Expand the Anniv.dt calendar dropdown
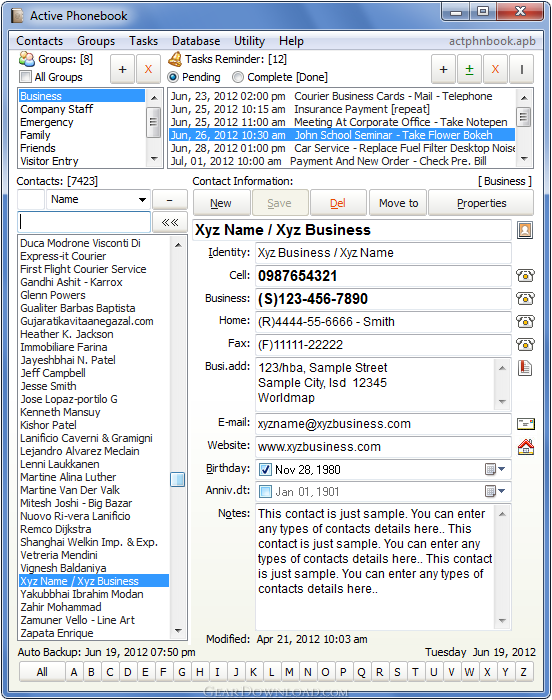 coord(495,492)
